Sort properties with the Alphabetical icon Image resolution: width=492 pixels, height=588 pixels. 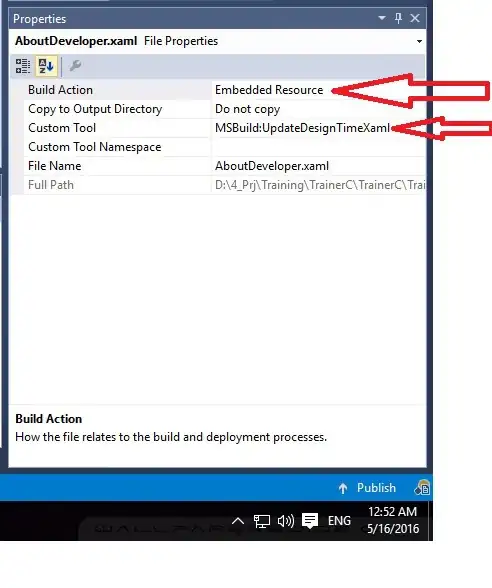[46, 66]
